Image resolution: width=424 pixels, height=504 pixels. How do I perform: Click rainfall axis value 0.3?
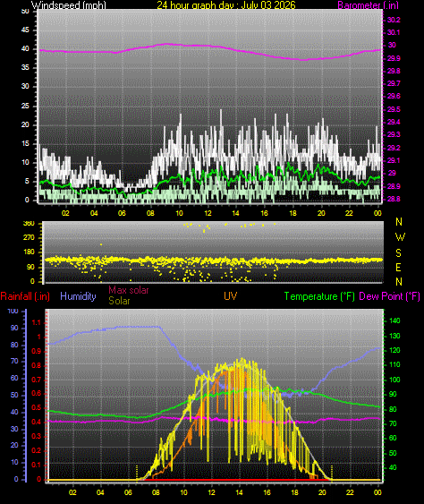[37, 436]
